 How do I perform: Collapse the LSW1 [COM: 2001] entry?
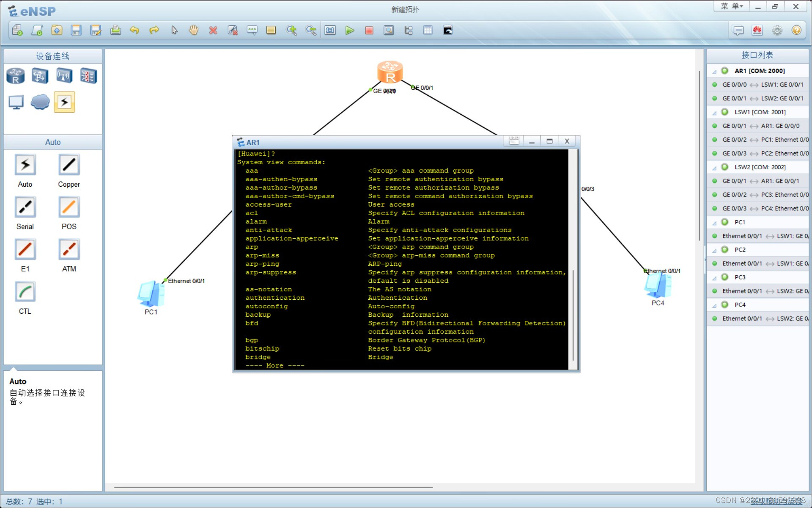click(x=714, y=113)
